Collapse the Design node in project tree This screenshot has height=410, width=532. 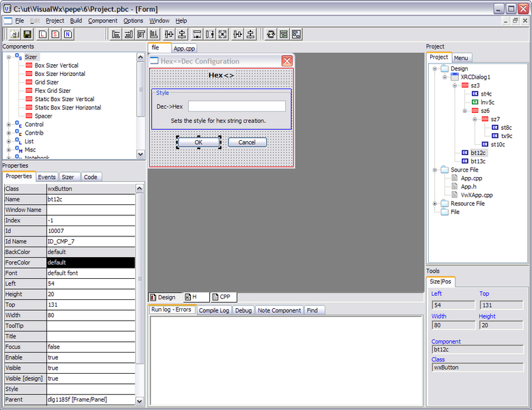pyautogui.click(x=435, y=69)
